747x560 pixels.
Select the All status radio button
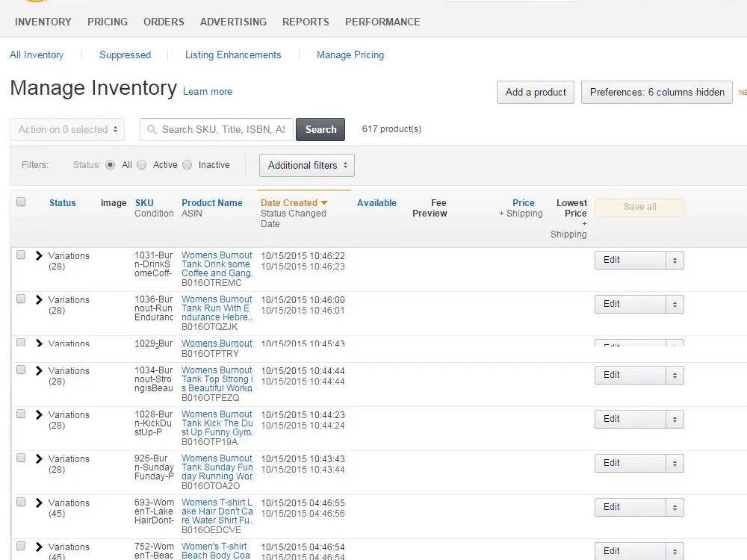110,165
